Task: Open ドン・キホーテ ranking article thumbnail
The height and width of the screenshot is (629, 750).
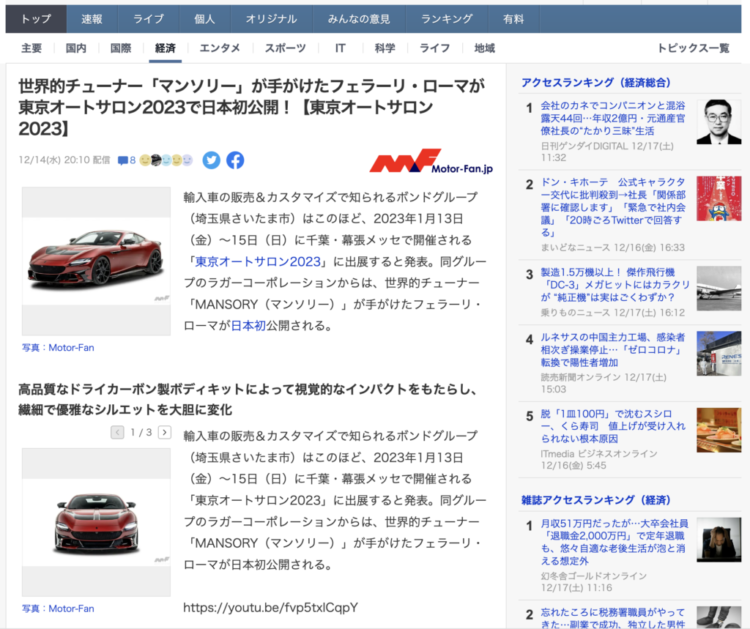Action: pyautogui.click(x=718, y=198)
